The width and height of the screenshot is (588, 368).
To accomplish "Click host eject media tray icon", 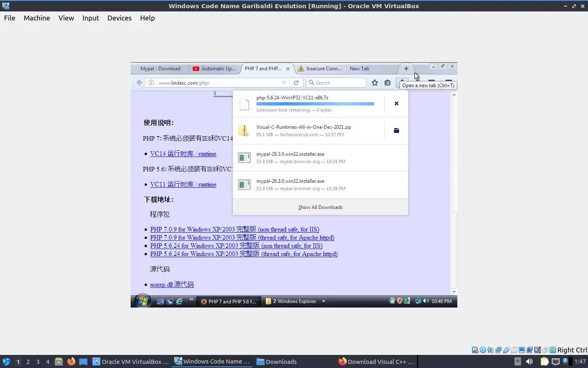I will (518, 361).
